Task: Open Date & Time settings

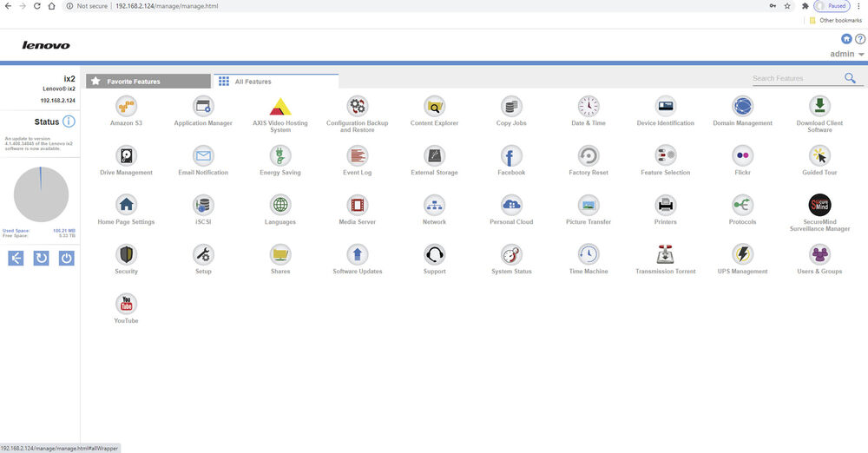Action: (589, 107)
